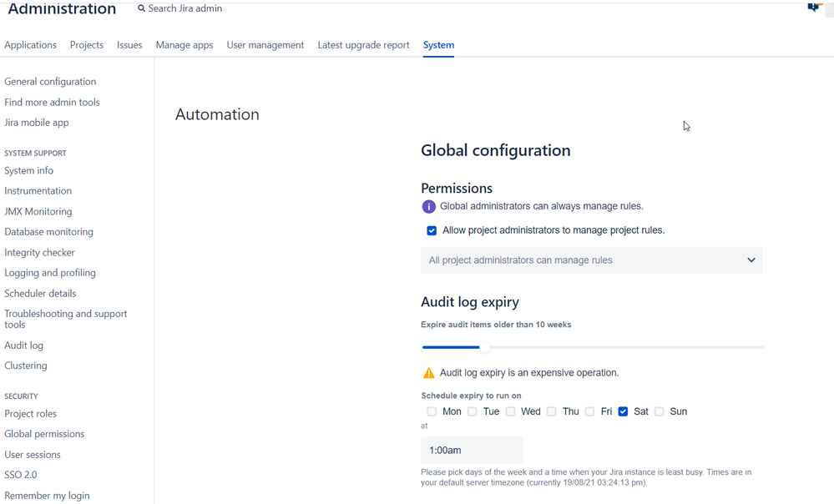Open Database monitoring page
The height and width of the screenshot is (504, 834).
coord(49,232)
